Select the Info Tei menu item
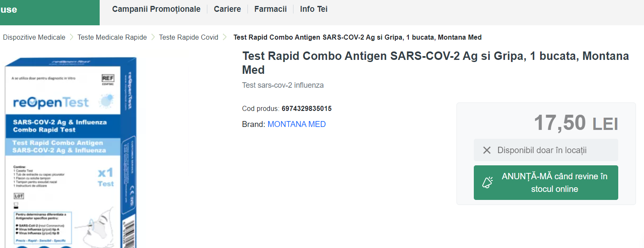Viewport: 644px width, 248px height. pos(313,8)
